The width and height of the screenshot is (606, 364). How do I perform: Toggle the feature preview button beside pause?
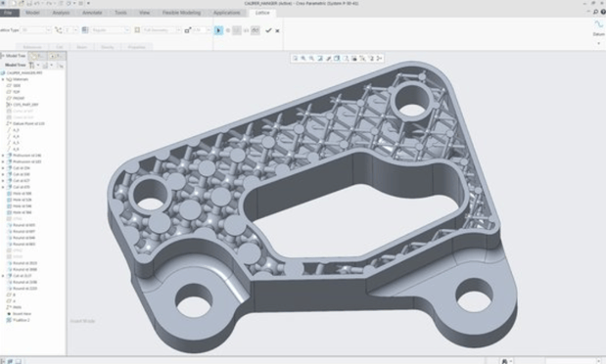[228, 30]
